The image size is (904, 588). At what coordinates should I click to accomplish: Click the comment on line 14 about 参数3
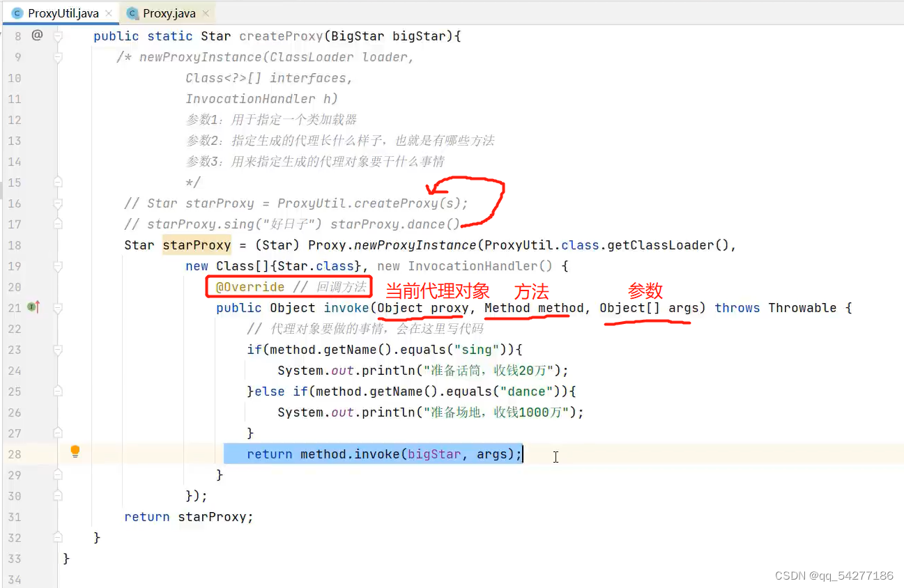coord(315,162)
